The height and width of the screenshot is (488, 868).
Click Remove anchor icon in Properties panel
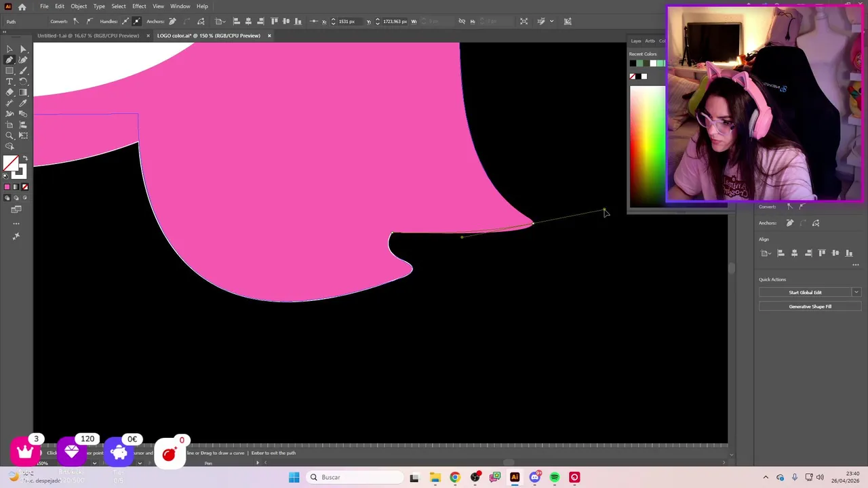click(790, 223)
